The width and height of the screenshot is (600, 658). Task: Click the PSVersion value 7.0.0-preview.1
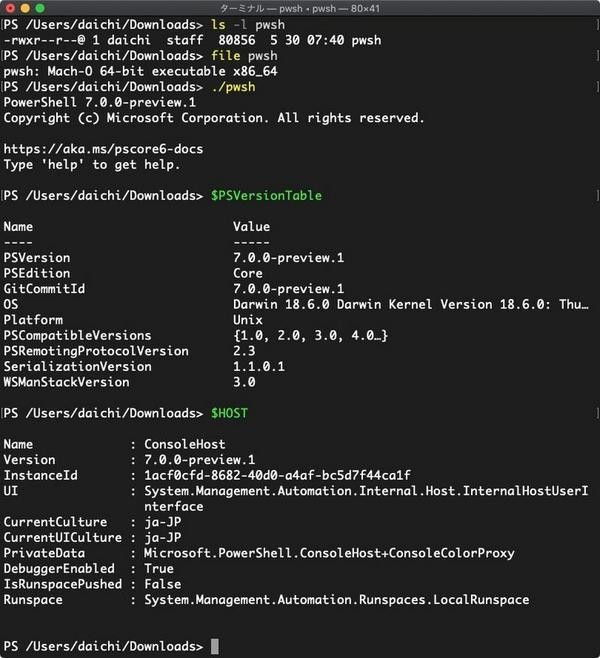tap(289, 258)
